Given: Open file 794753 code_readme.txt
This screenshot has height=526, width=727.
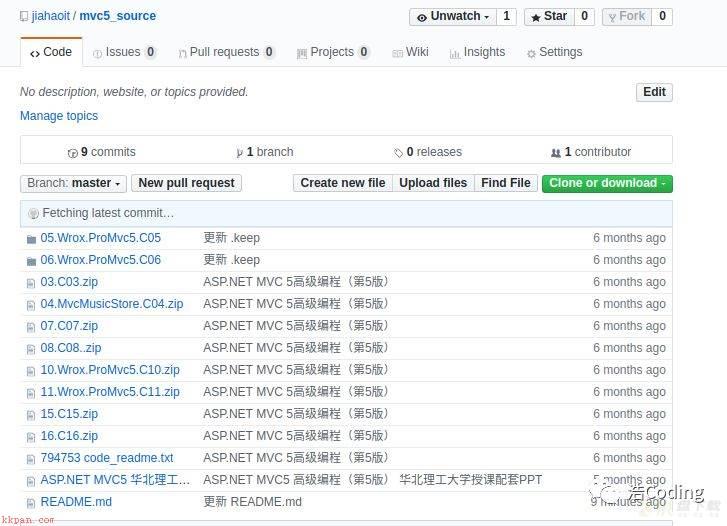Looking at the screenshot, I should (x=107, y=458).
